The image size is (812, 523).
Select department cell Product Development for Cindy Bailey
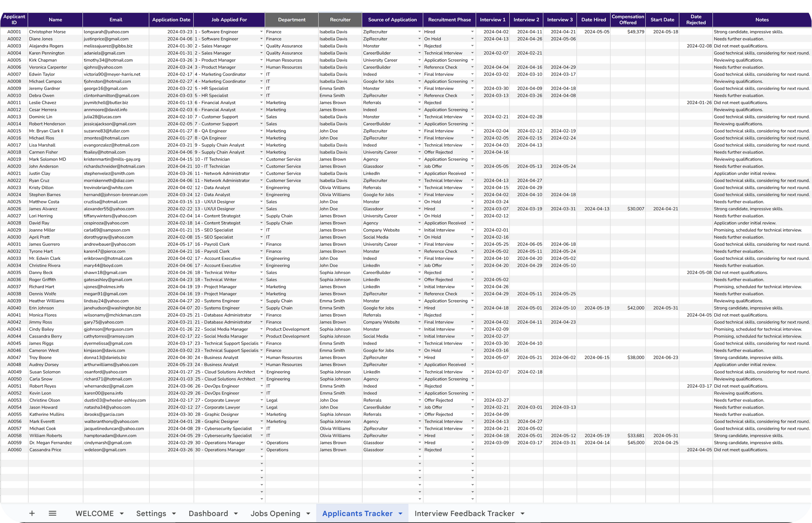pos(292,329)
